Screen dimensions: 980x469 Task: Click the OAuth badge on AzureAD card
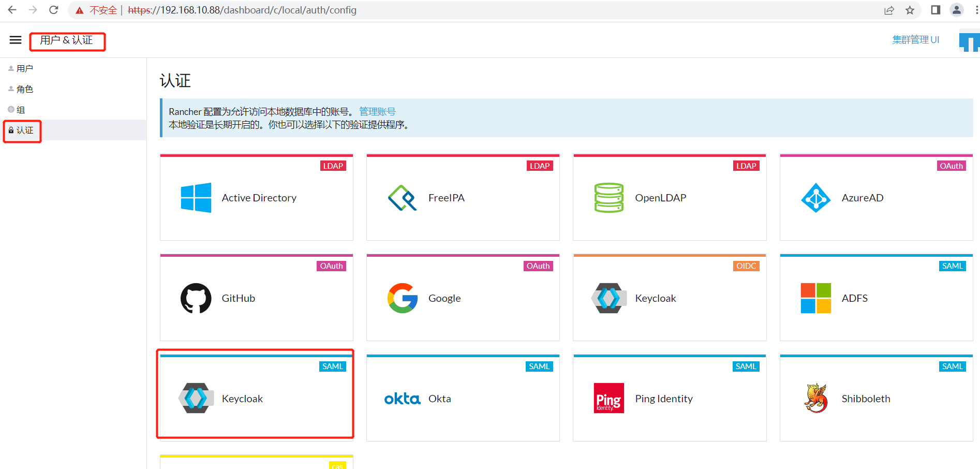click(x=952, y=166)
